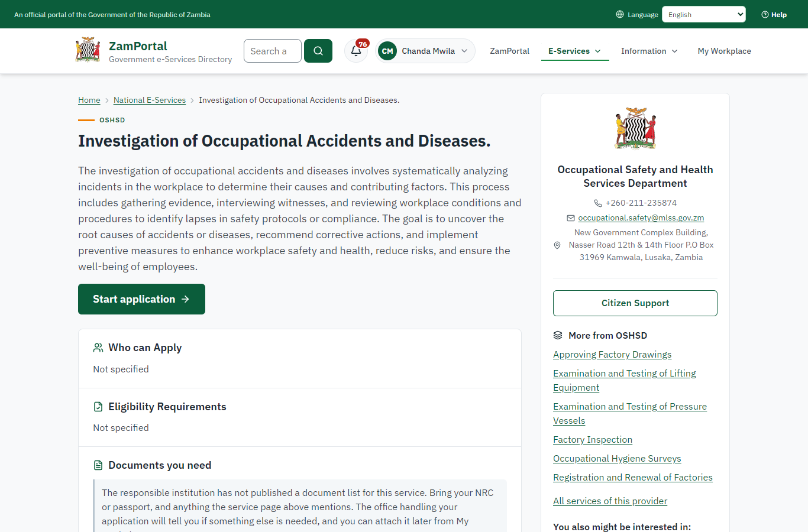This screenshot has width=808, height=532.
Task: Go to Home via the breadcrumb
Action: pyautogui.click(x=89, y=100)
